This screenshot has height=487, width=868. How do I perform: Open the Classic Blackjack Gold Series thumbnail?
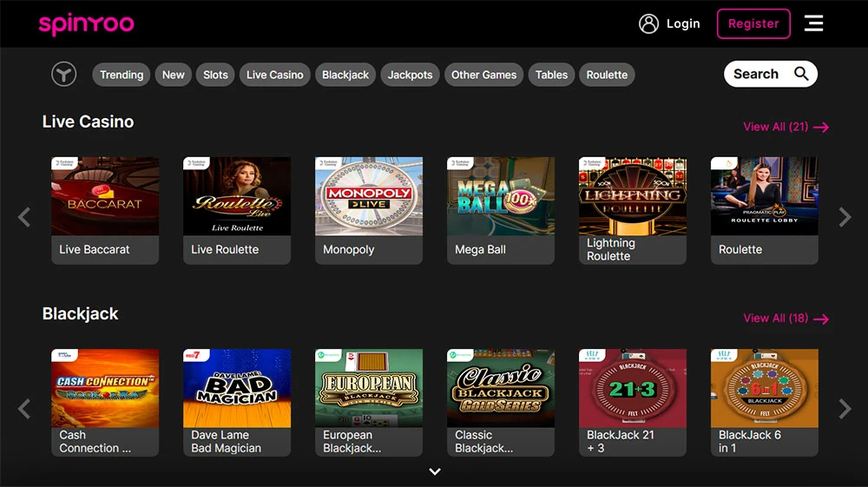[x=501, y=388]
